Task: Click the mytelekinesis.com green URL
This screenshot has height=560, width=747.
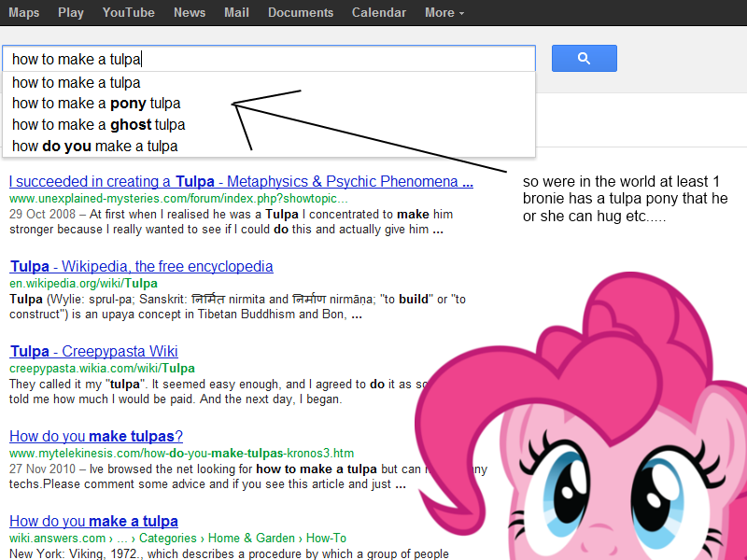Action: 181,453
